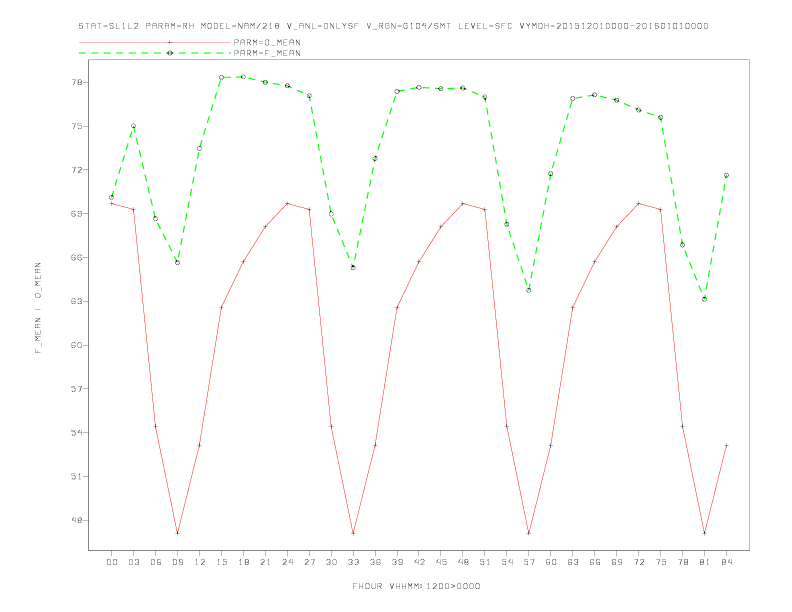Click x-axis forecast hour label 36
Image resolution: width=792 pixels, height=612 pixels.
coord(375,562)
